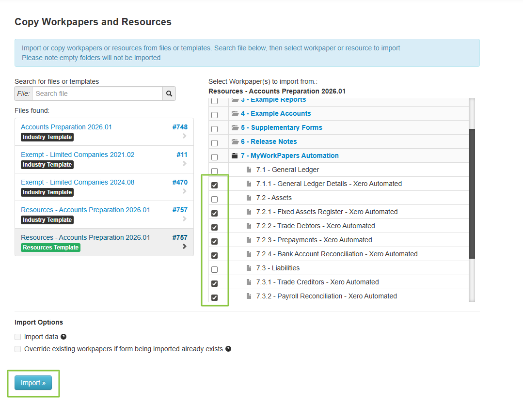Open chevron on Accounts Preparation 2026.01 #748
The height and width of the screenshot is (420, 523).
(184, 136)
